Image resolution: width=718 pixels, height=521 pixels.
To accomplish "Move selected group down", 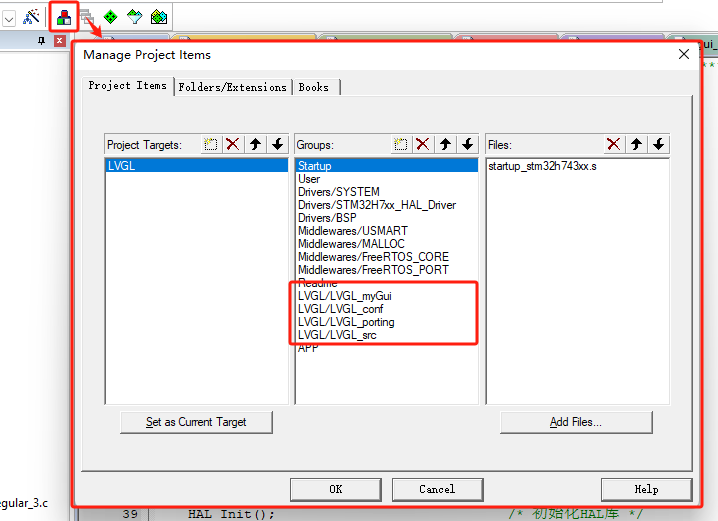I will tap(468, 145).
